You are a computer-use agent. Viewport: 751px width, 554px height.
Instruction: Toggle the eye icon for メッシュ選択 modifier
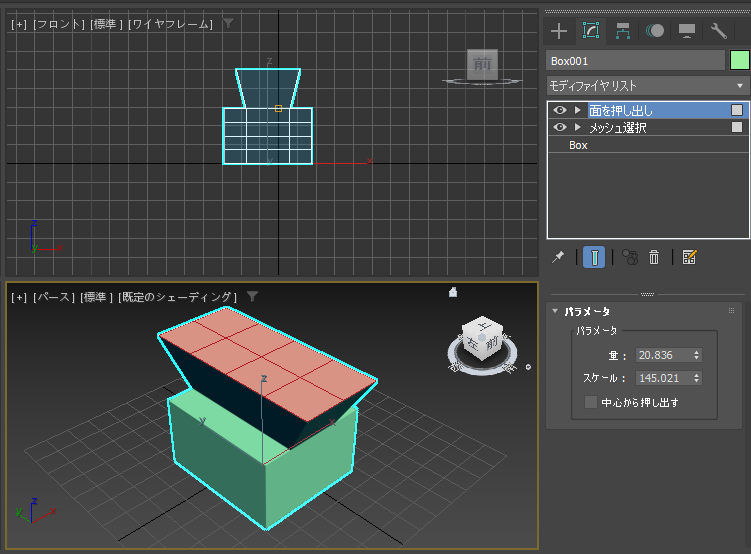[560, 127]
